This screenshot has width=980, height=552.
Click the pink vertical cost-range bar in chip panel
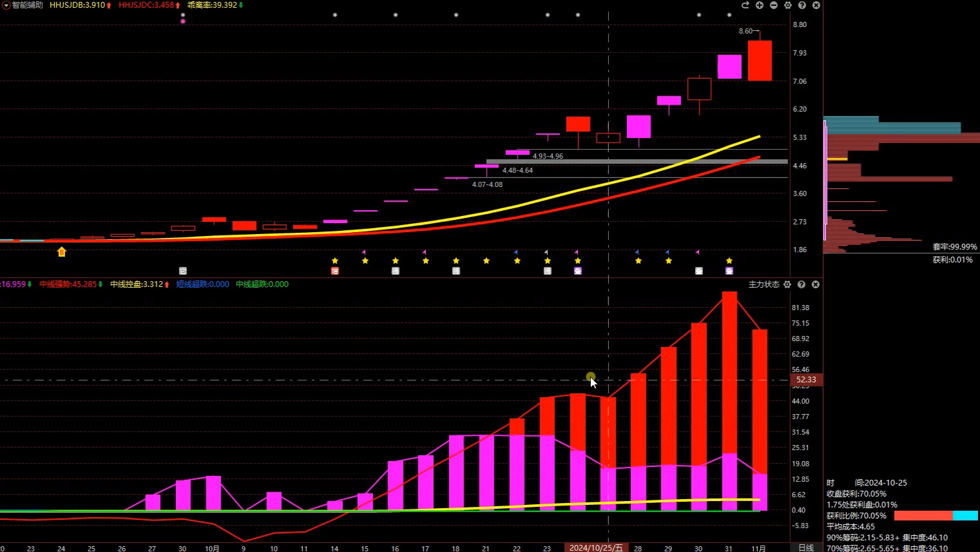click(x=825, y=180)
